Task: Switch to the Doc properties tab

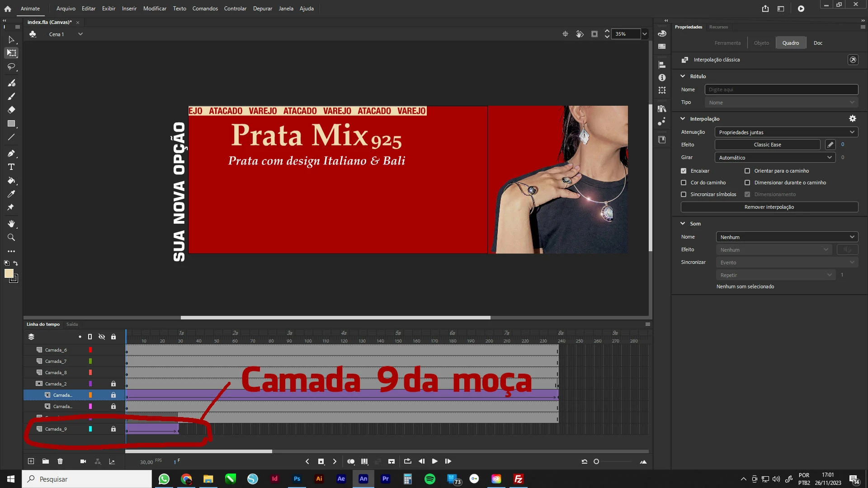Action: [818, 43]
